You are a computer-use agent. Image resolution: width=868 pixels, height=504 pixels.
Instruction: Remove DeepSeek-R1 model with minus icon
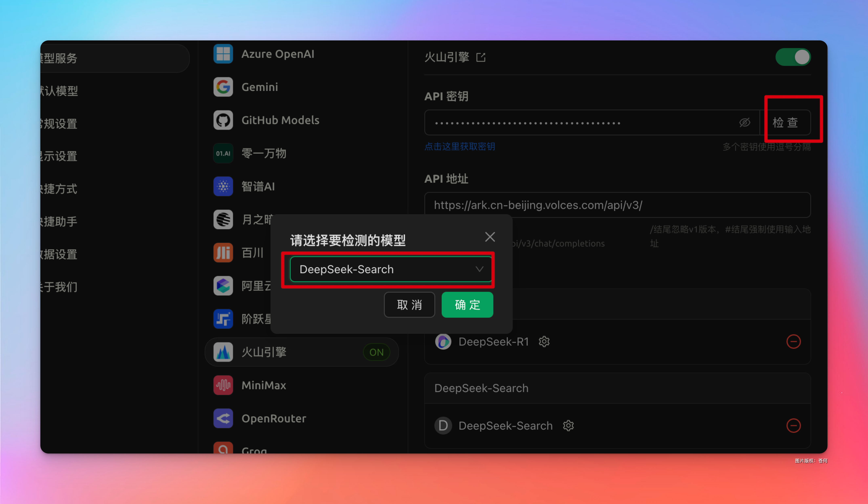click(x=793, y=342)
